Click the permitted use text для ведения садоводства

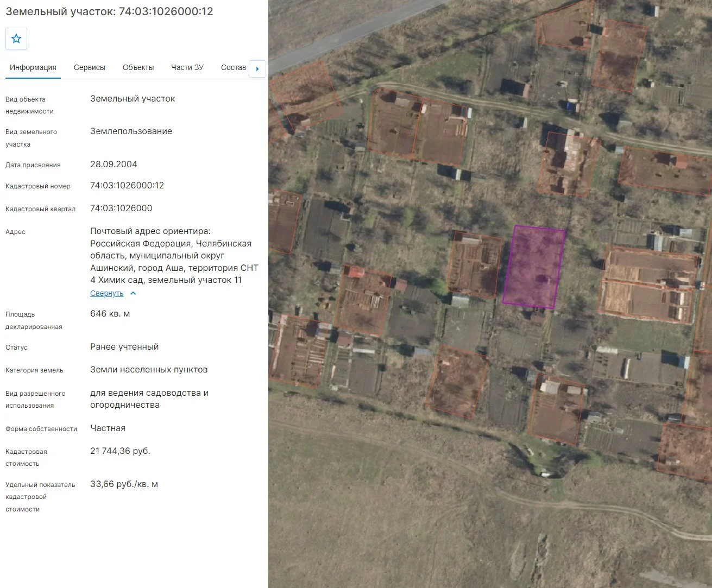[x=149, y=399]
